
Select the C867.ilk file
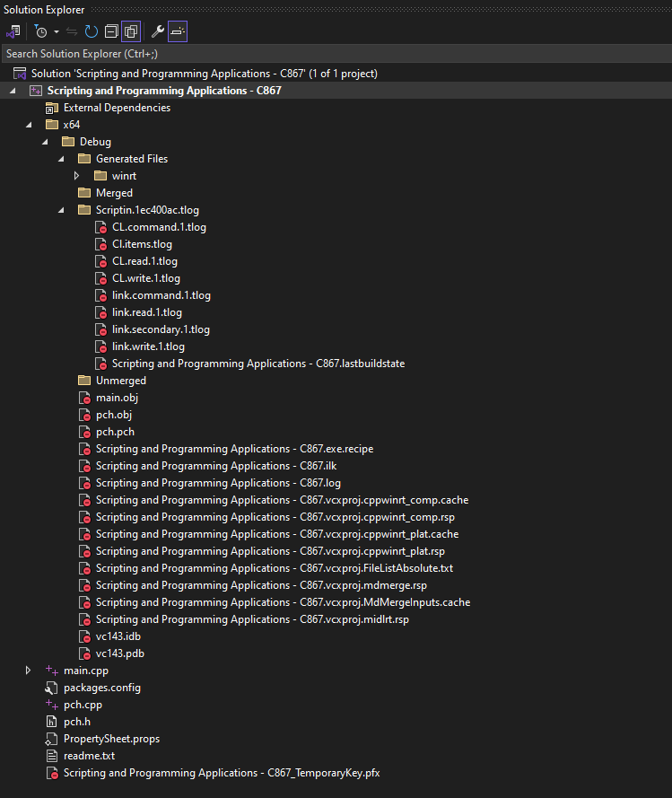coord(216,466)
